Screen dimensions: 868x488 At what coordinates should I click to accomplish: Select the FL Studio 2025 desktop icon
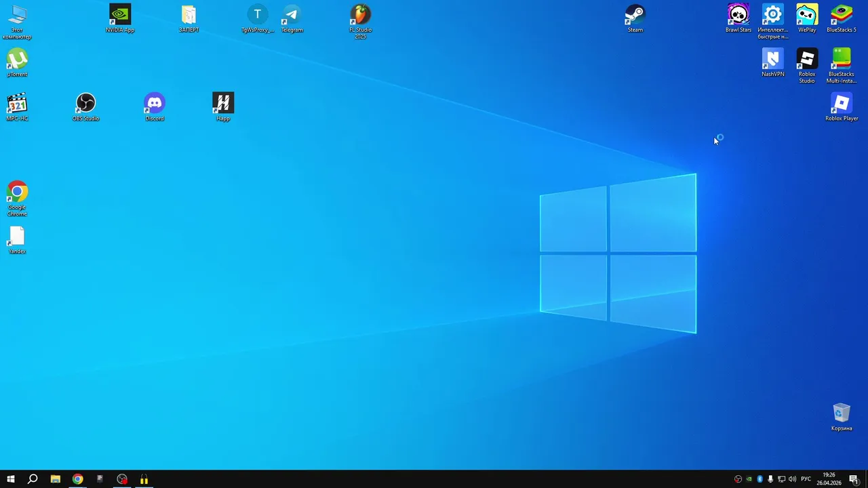(x=361, y=22)
